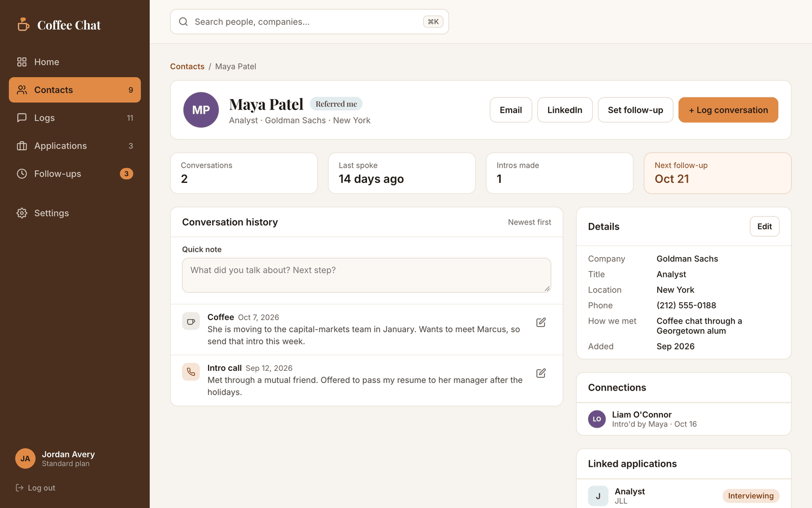Click the ⌘K shortcut hint badge
Image resolution: width=812 pixels, height=508 pixels.
coord(433,22)
